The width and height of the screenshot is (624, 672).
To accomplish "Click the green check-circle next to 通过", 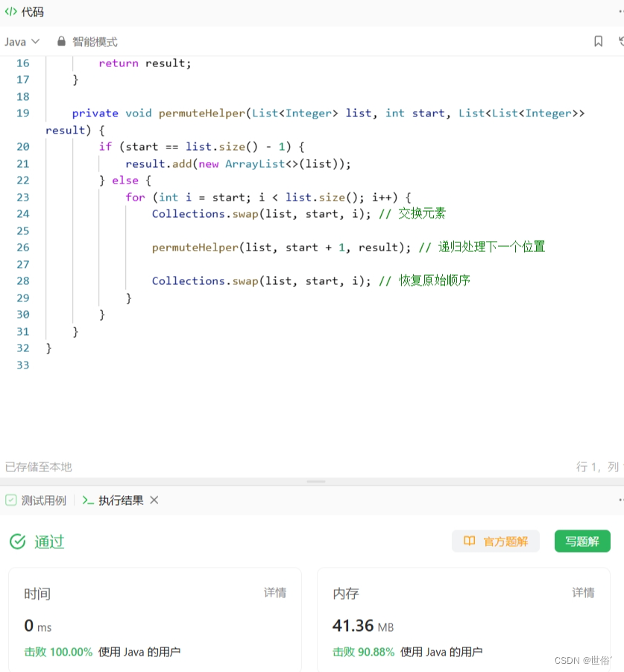I will point(17,542).
